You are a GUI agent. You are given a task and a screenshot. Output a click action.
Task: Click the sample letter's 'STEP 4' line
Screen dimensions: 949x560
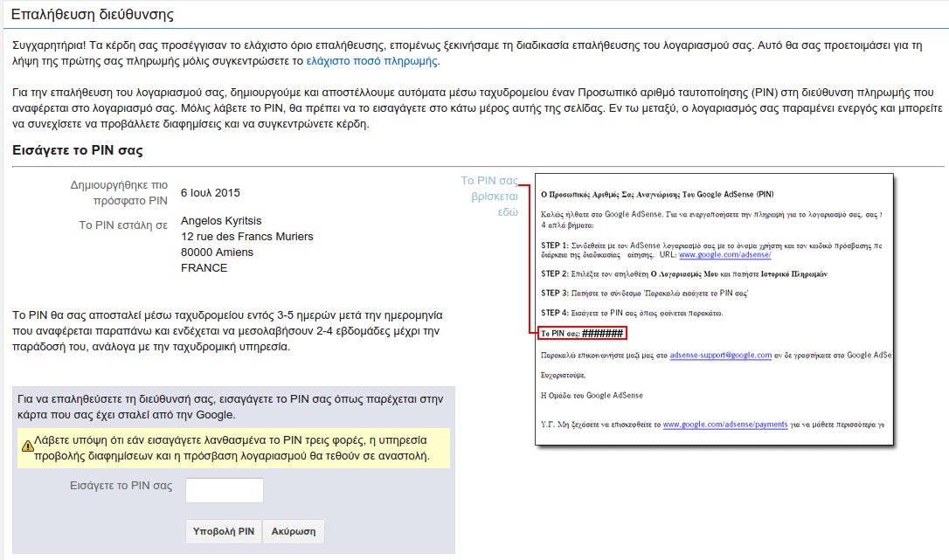pyautogui.click(x=632, y=314)
